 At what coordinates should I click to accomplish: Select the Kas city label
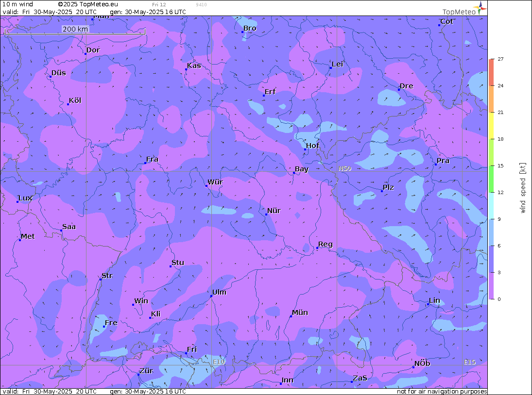click(194, 66)
